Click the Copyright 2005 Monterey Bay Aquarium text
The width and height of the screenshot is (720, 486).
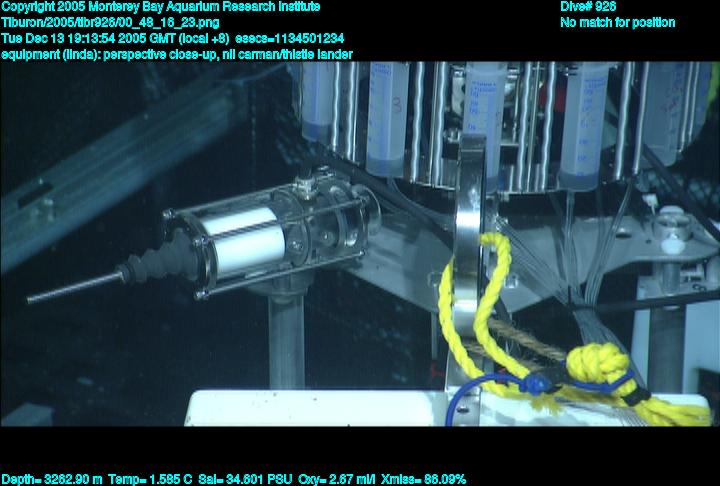point(160,7)
